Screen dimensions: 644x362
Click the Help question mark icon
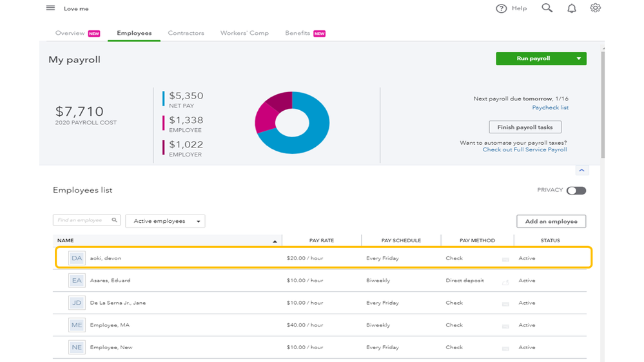(x=501, y=8)
